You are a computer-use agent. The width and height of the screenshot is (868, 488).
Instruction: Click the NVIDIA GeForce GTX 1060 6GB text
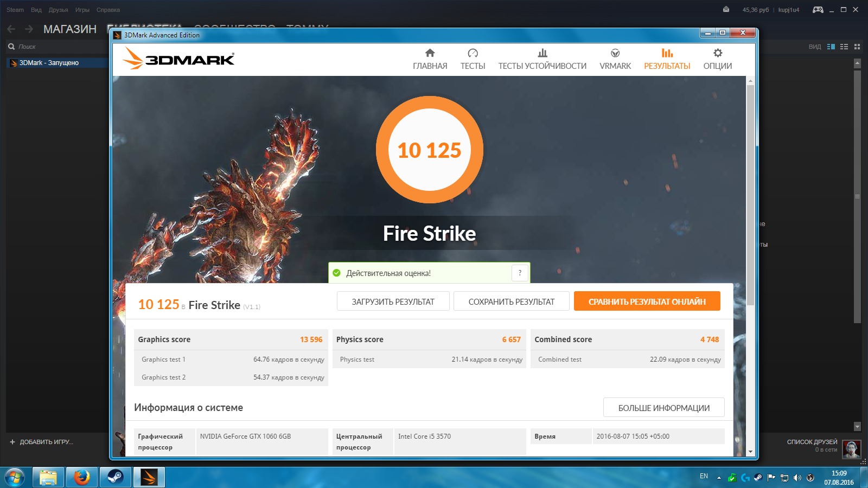click(x=245, y=436)
